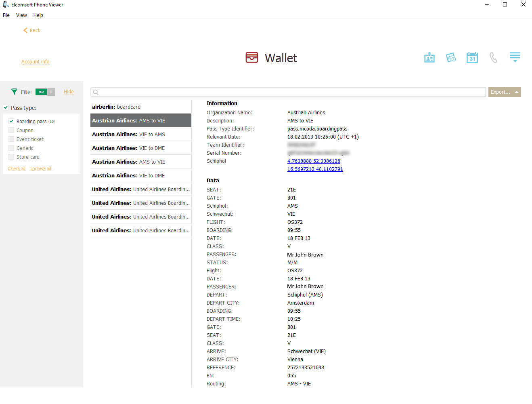Uncheck the Boarding pass checkbox
This screenshot has width=532, height=404.
[x=11, y=121]
